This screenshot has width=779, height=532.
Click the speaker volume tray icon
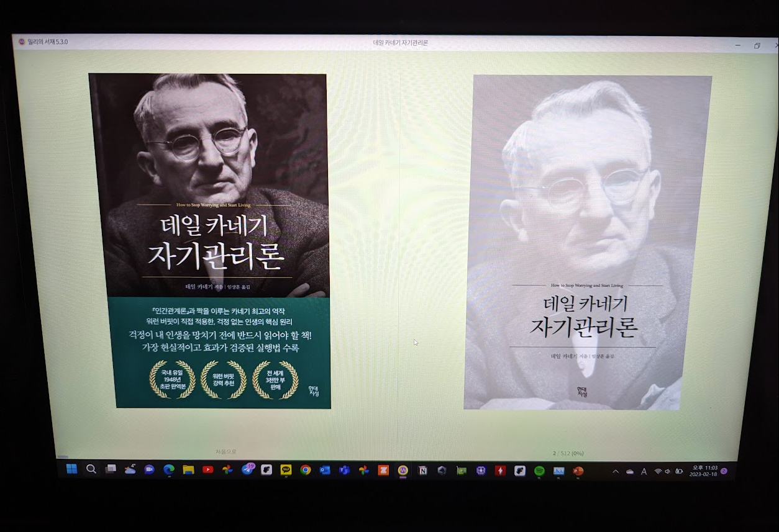pyautogui.click(x=667, y=471)
